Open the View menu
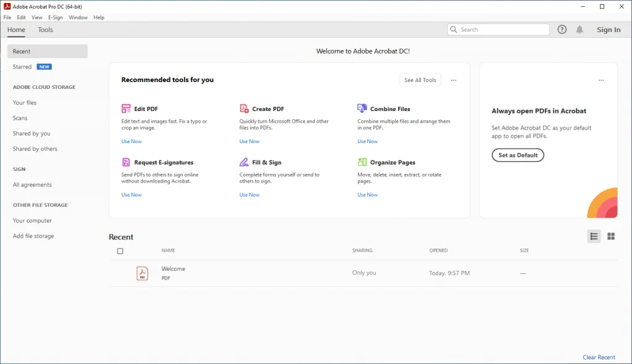 tap(36, 17)
